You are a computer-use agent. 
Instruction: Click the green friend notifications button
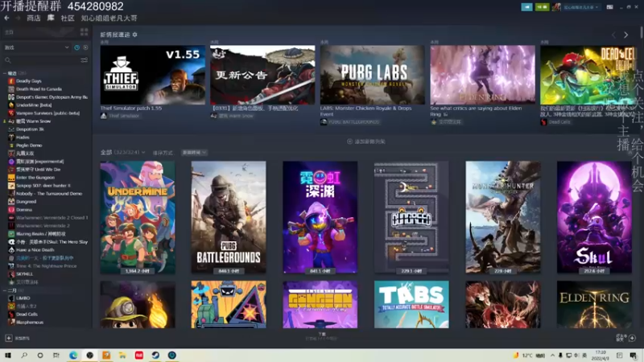(x=542, y=7)
